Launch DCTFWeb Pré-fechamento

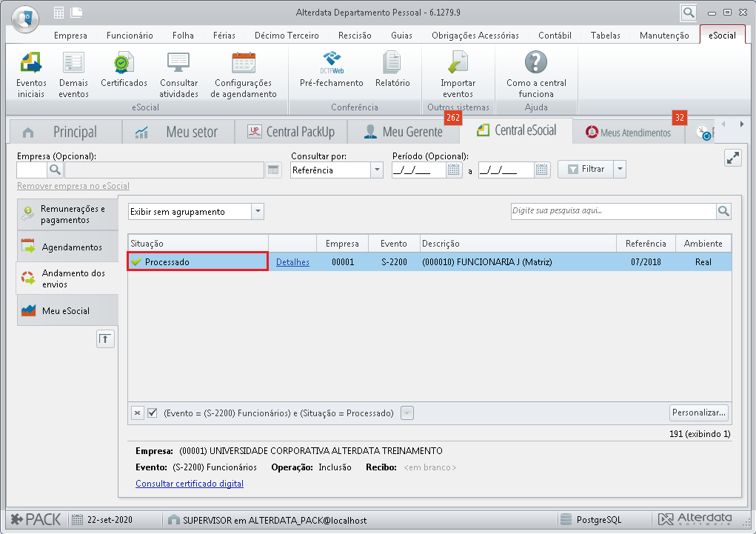[x=332, y=70]
